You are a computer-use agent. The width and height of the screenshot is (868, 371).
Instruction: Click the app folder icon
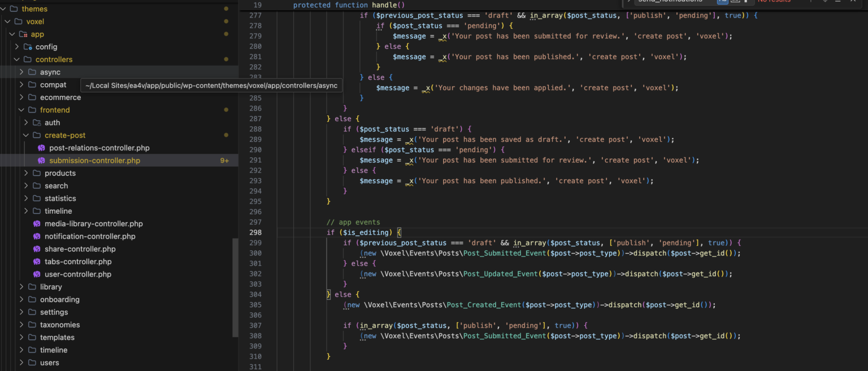23,34
